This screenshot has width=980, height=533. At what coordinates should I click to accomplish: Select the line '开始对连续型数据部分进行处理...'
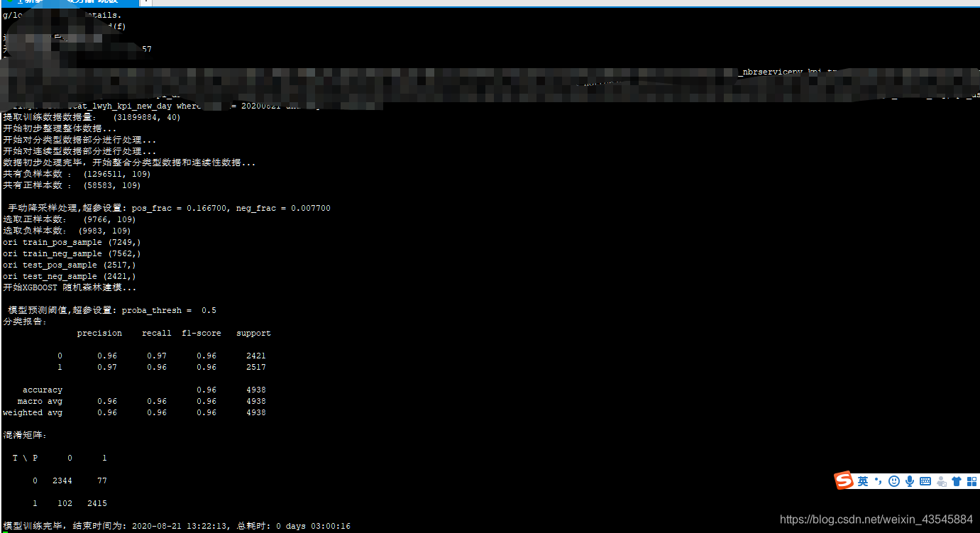pos(79,151)
